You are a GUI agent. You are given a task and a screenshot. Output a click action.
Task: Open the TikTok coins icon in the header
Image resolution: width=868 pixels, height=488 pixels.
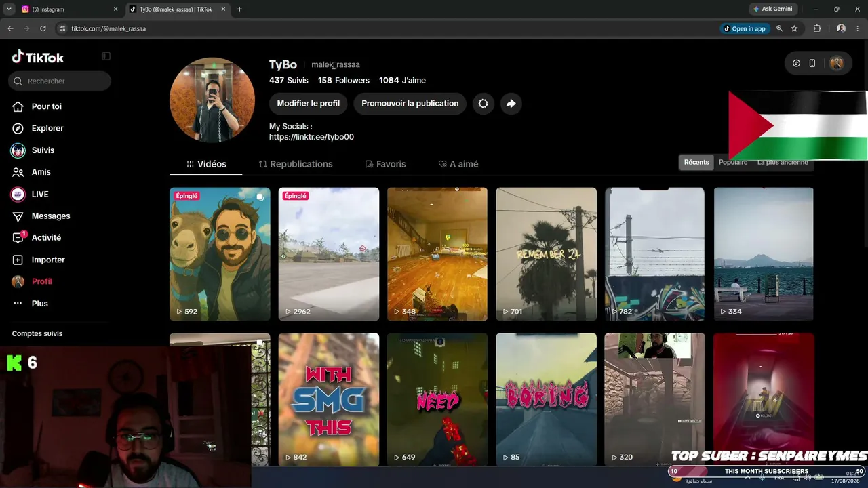click(x=796, y=63)
